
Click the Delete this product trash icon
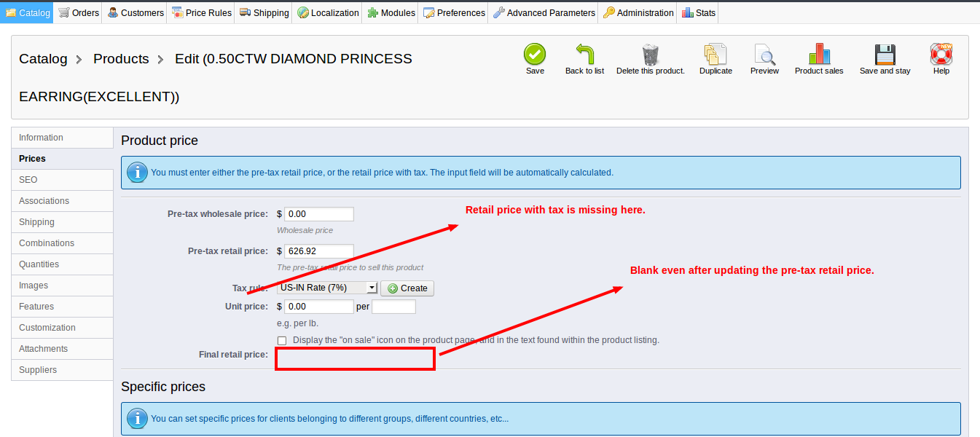650,55
